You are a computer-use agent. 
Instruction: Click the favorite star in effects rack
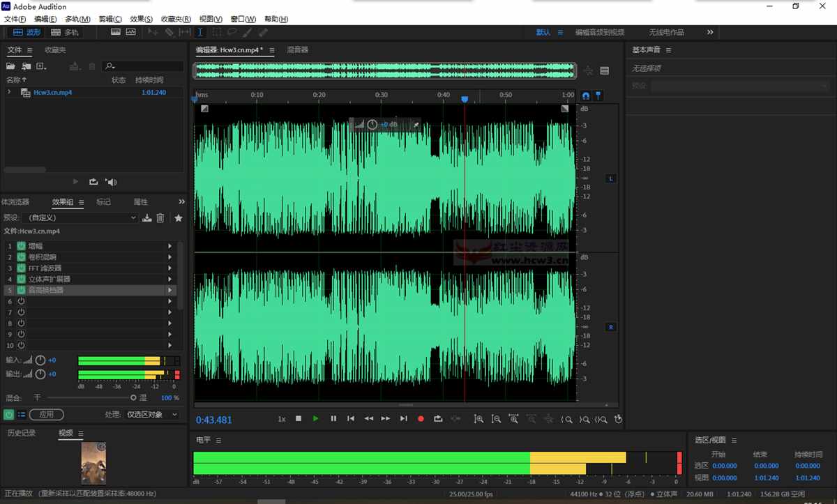click(x=179, y=218)
